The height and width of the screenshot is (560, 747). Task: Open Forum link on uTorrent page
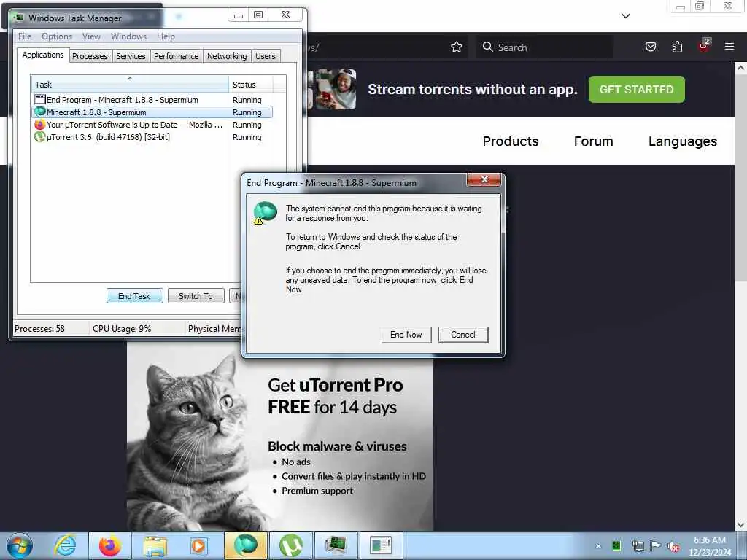[593, 141]
